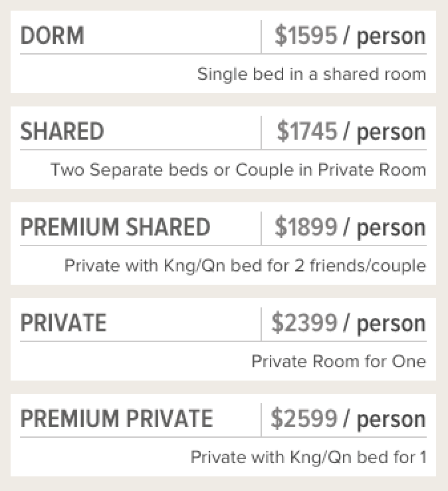Click the $1745 shared price
The image size is (448, 491).
tap(307, 132)
